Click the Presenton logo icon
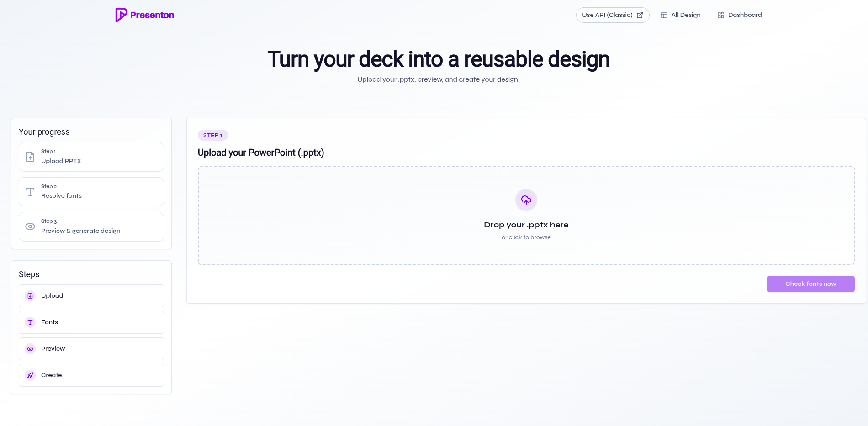Image resolution: width=868 pixels, height=426 pixels. [x=121, y=15]
